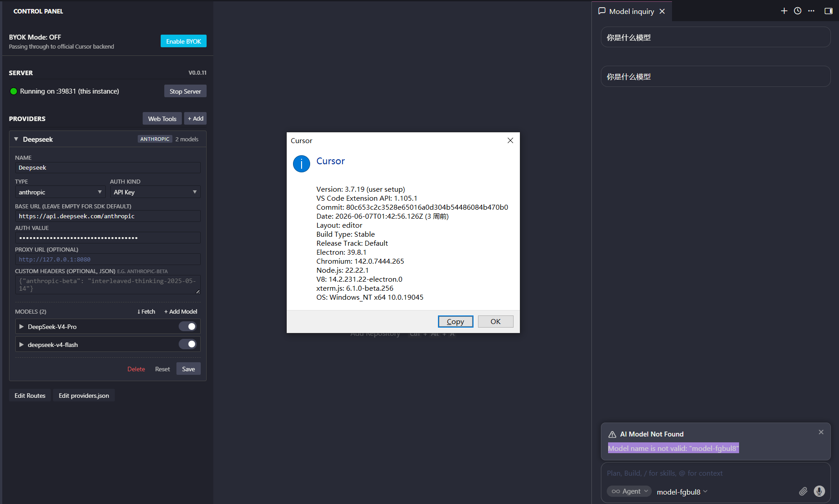Click Edit providers.json
This screenshot has height=504, width=839.
point(84,396)
